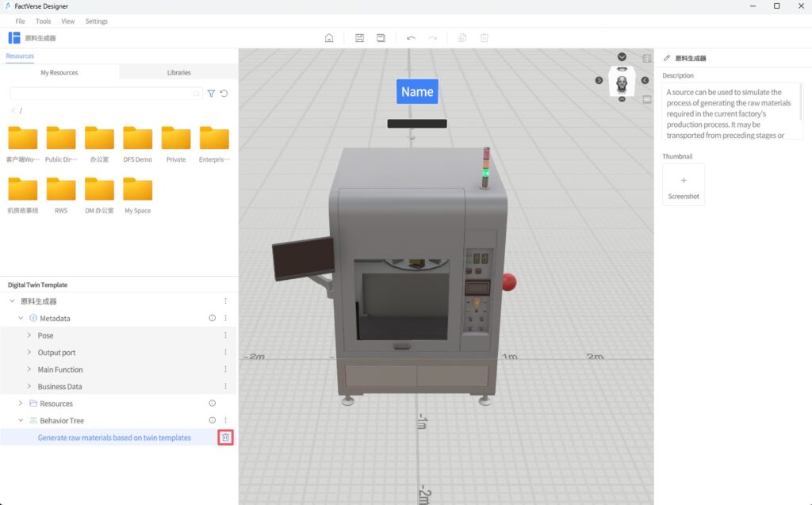
Task: Click the Undo arrow in toolbar
Action: [x=411, y=38]
